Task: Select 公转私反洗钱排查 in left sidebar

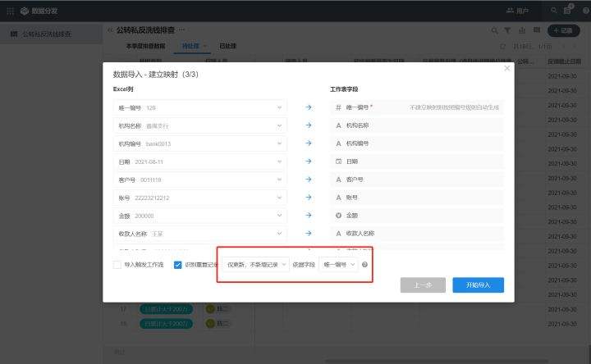Action: (51, 34)
